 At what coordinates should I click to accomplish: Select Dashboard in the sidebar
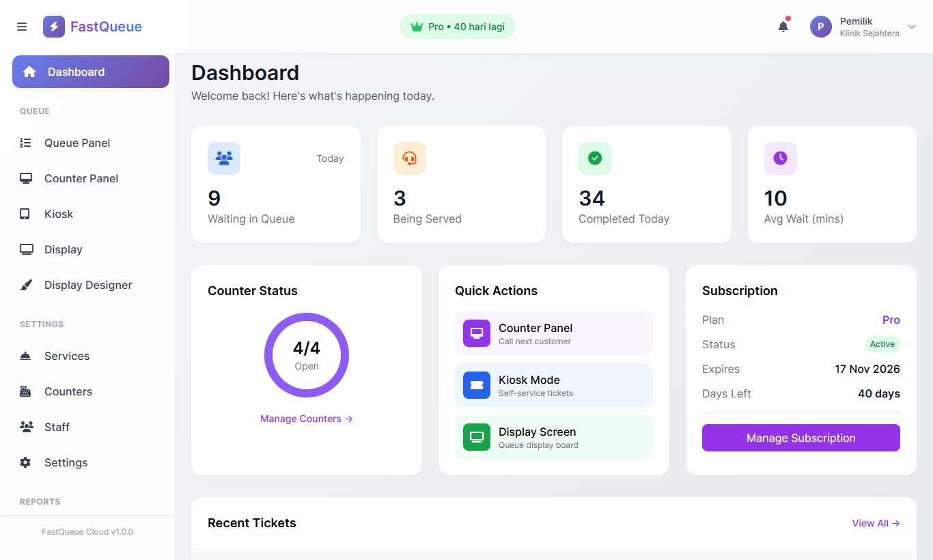pyautogui.click(x=91, y=72)
